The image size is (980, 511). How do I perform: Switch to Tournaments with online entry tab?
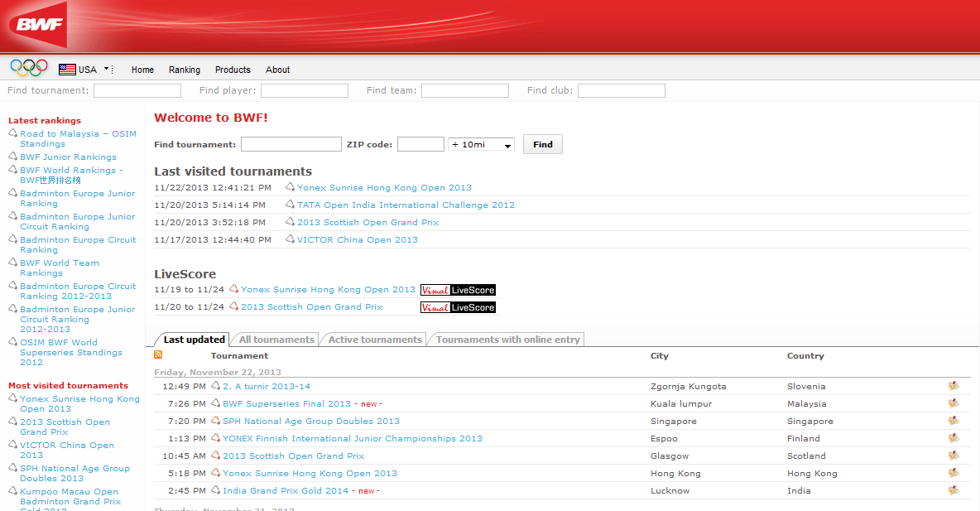(x=507, y=339)
